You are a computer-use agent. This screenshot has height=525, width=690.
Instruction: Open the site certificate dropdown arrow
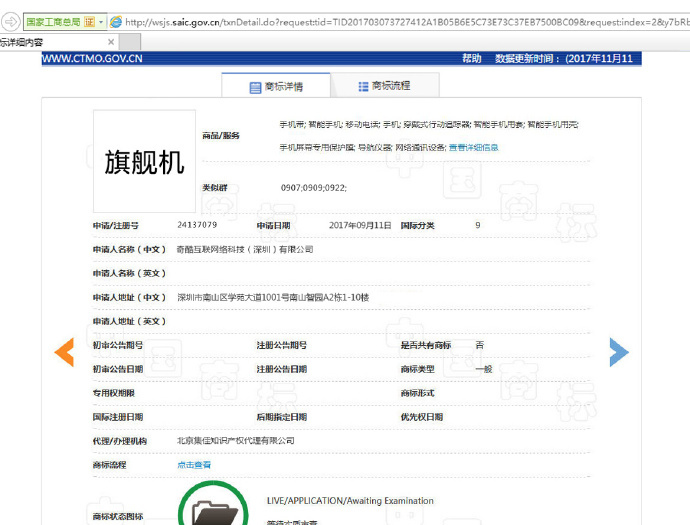(101, 22)
